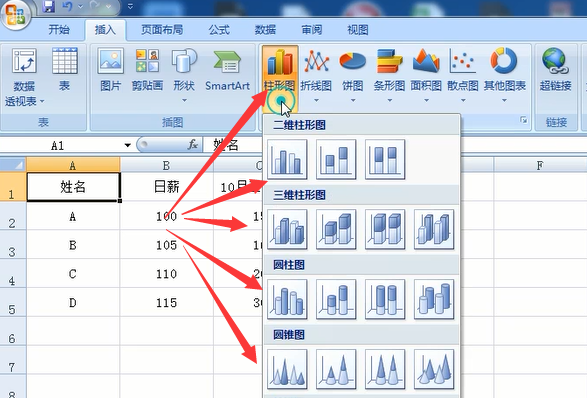
Task: Expand the 饼图 pie chart dropdown
Action: [x=353, y=75]
